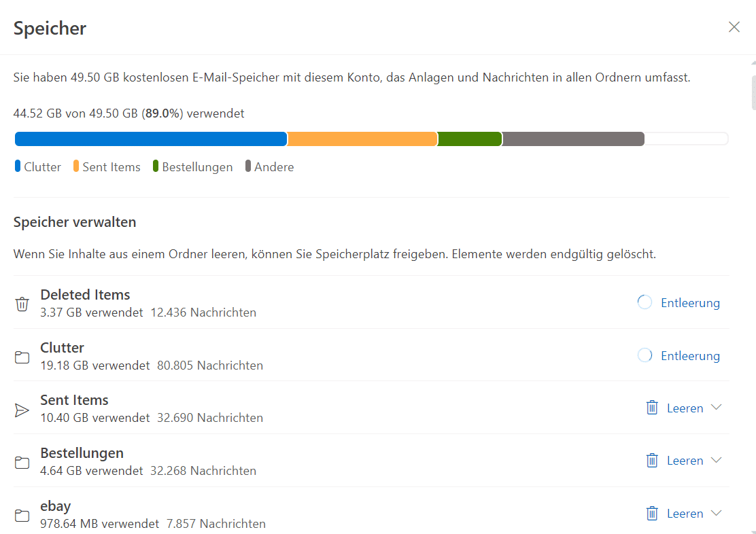Click the Sent Items paper plane icon
Viewport: 756px width, 534px height.
(x=22, y=410)
